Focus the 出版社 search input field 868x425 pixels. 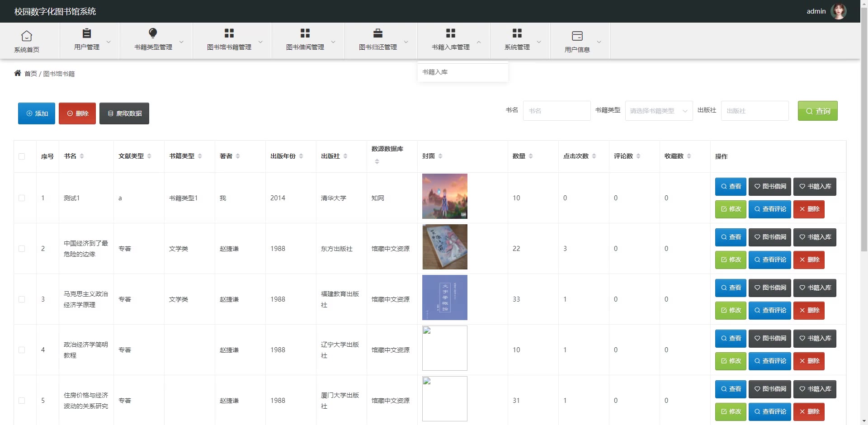pyautogui.click(x=754, y=111)
